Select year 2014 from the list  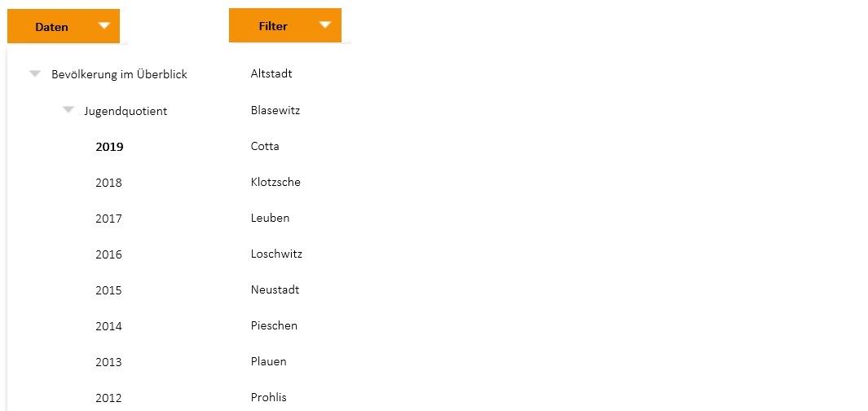(x=108, y=326)
